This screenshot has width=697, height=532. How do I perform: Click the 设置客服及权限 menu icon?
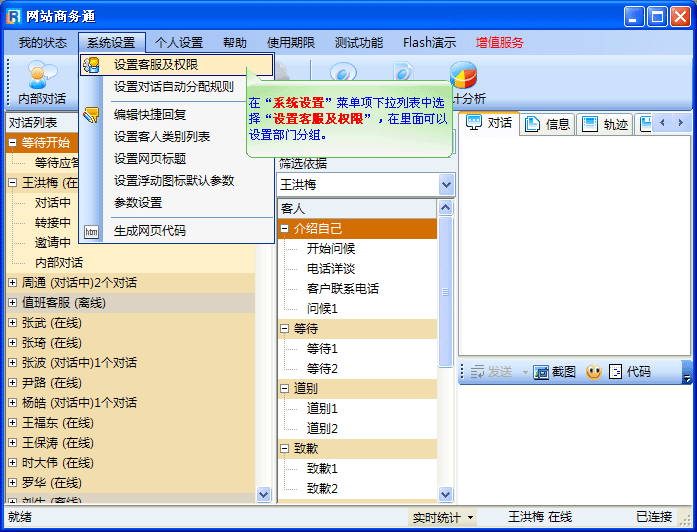pos(92,65)
